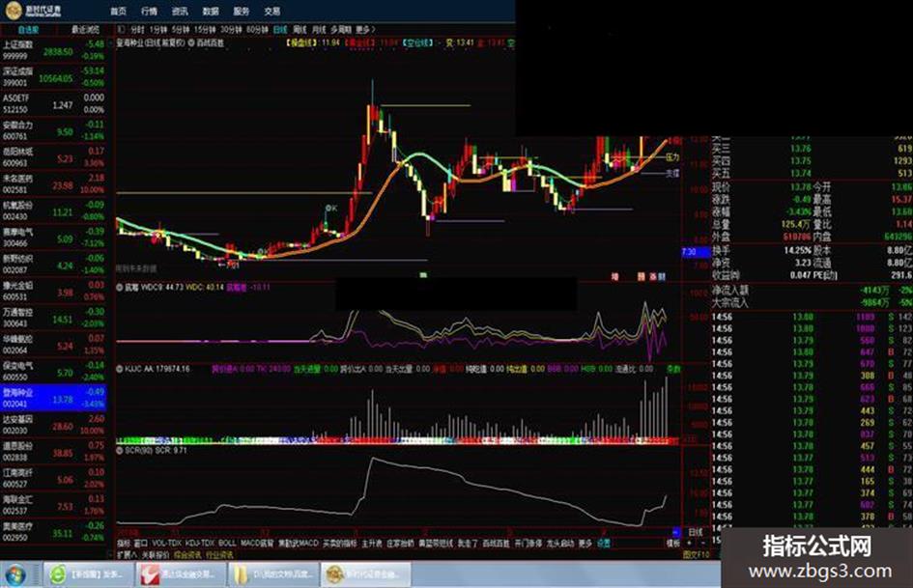The width and height of the screenshot is (913, 588).
Task: Select the 30分钟 chart period
Action: coord(231,29)
